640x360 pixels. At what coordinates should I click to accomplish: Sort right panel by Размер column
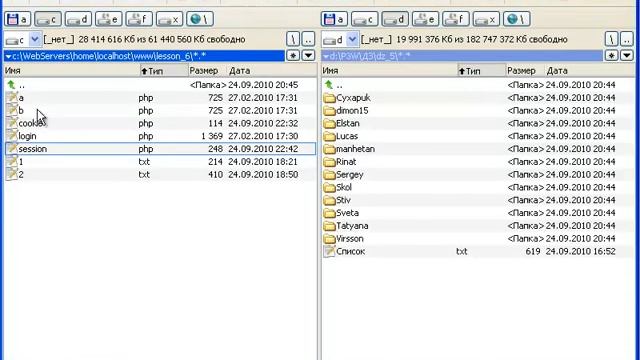tap(525, 71)
